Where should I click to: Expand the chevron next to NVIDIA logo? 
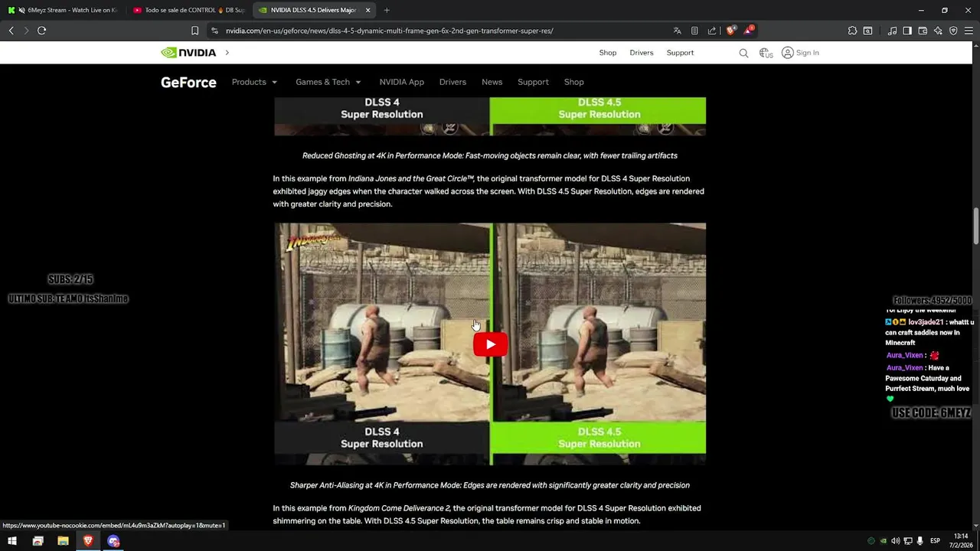point(227,53)
